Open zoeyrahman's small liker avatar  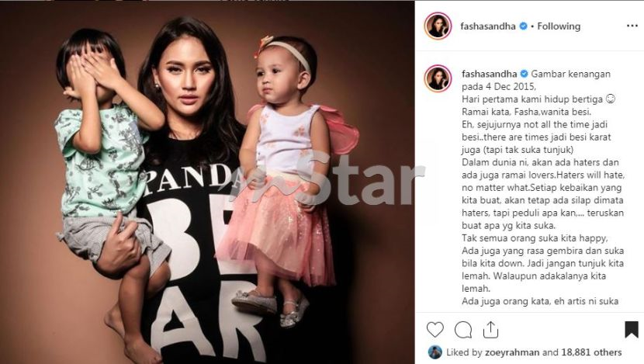435,352
